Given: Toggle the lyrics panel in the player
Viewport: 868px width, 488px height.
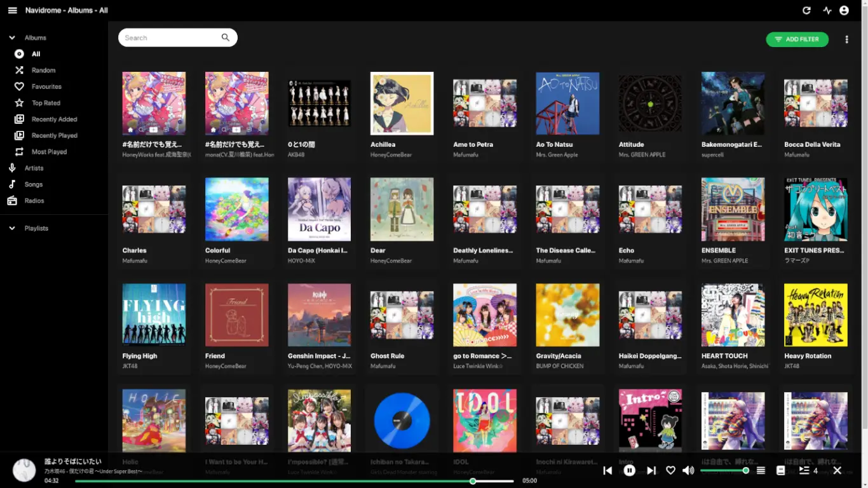Looking at the screenshot, I should point(780,470).
